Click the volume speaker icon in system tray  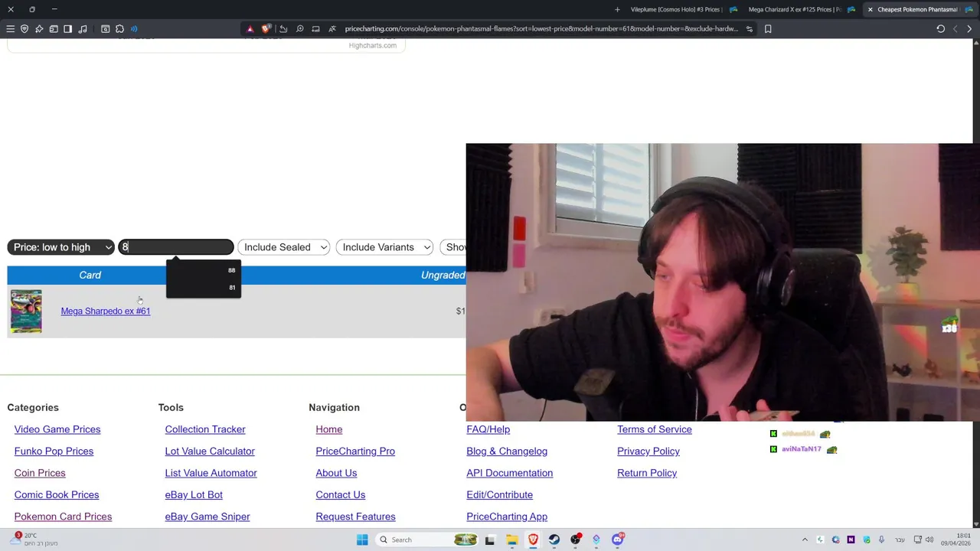pyautogui.click(x=929, y=540)
